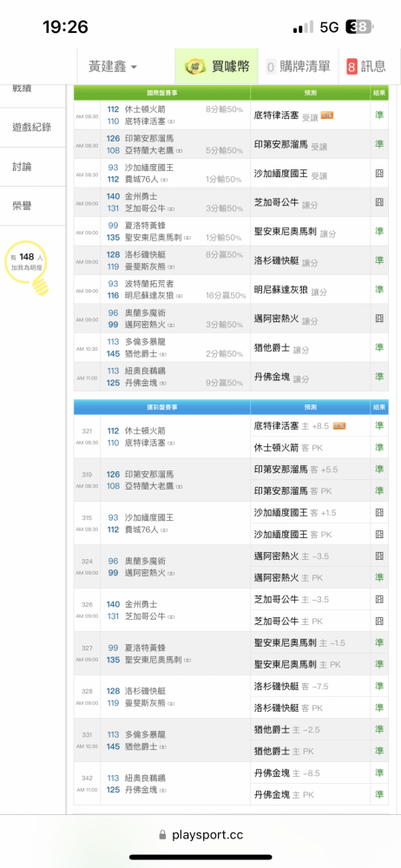The width and height of the screenshot is (401, 868).
Task: Tap 囧 result for 芝加哥公牛 讓分
Action: (379, 202)
